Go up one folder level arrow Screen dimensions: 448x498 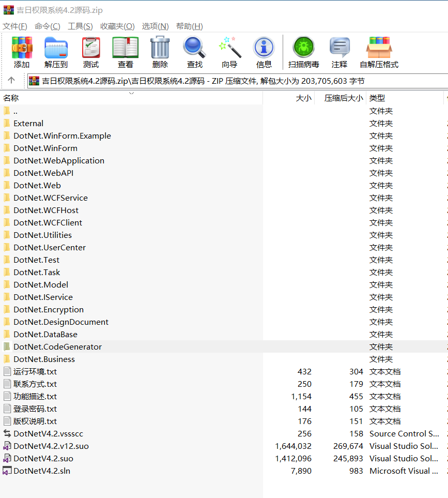click(x=11, y=81)
